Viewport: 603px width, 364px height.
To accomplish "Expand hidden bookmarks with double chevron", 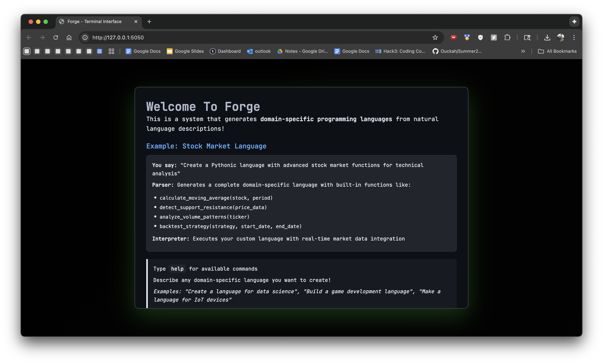I will click(523, 51).
